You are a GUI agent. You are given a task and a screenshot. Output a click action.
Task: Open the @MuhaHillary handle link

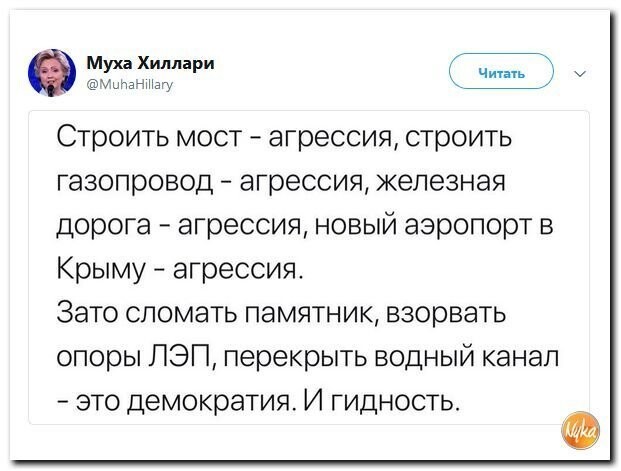pos(130,84)
